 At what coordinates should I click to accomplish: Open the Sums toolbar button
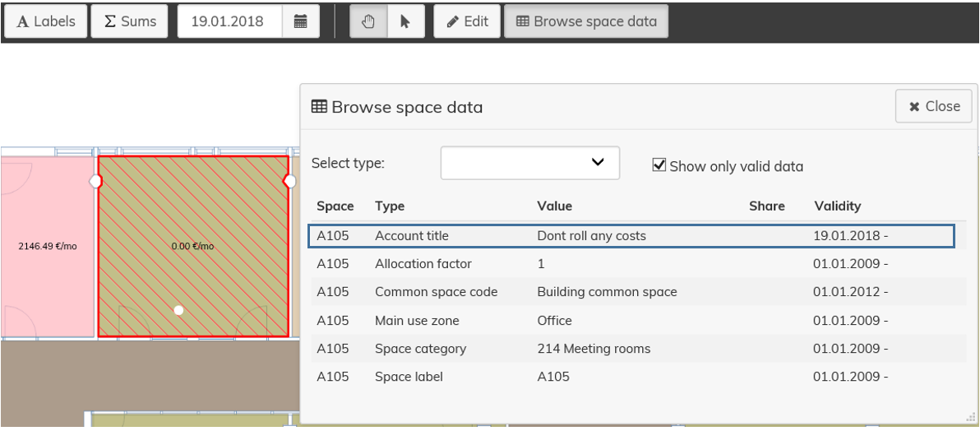tap(130, 21)
